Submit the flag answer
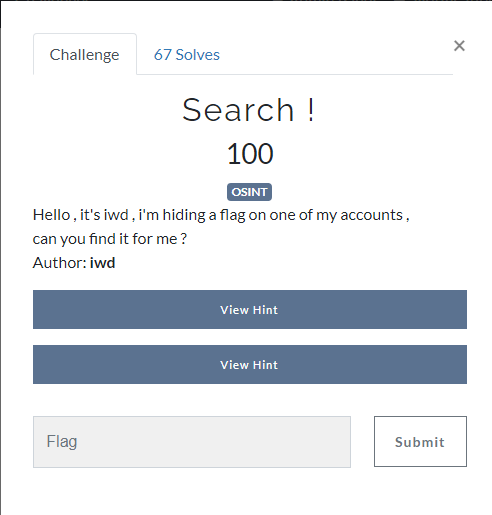 tap(420, 441)
